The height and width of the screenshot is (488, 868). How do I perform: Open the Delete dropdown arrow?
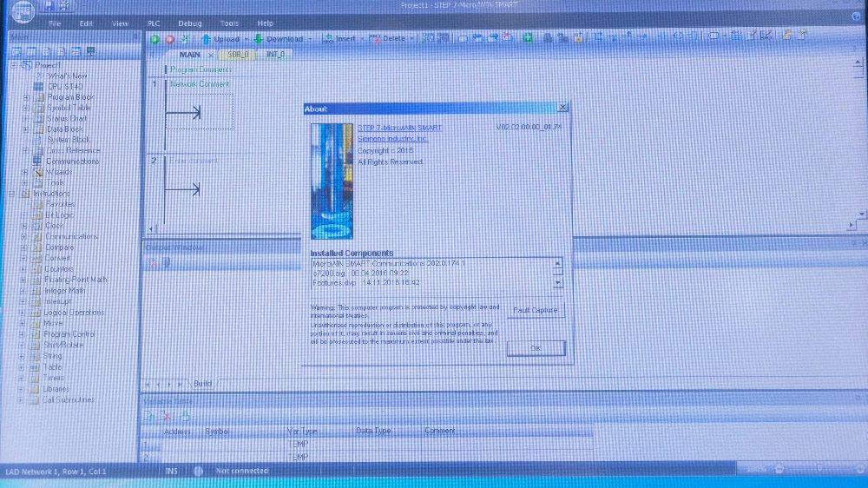[x=411, y=39]
